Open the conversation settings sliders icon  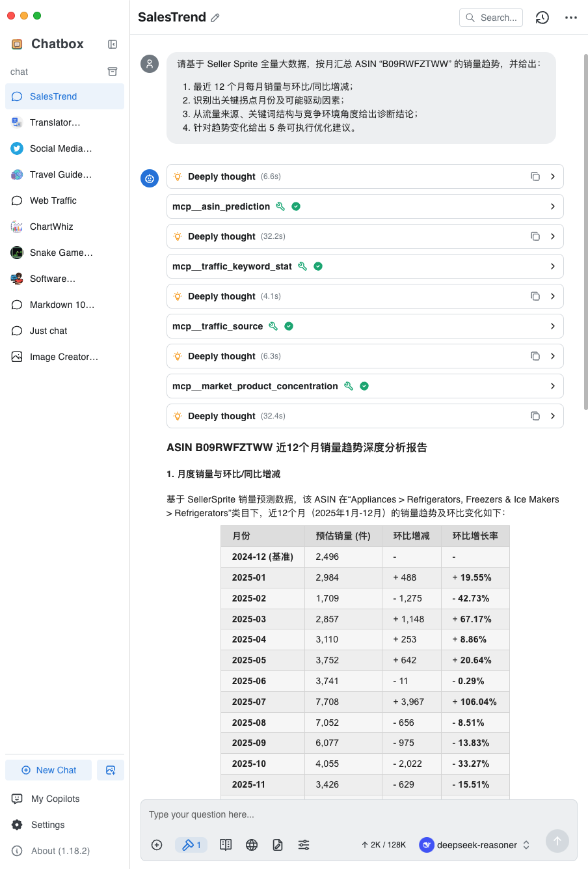(304, 845)
